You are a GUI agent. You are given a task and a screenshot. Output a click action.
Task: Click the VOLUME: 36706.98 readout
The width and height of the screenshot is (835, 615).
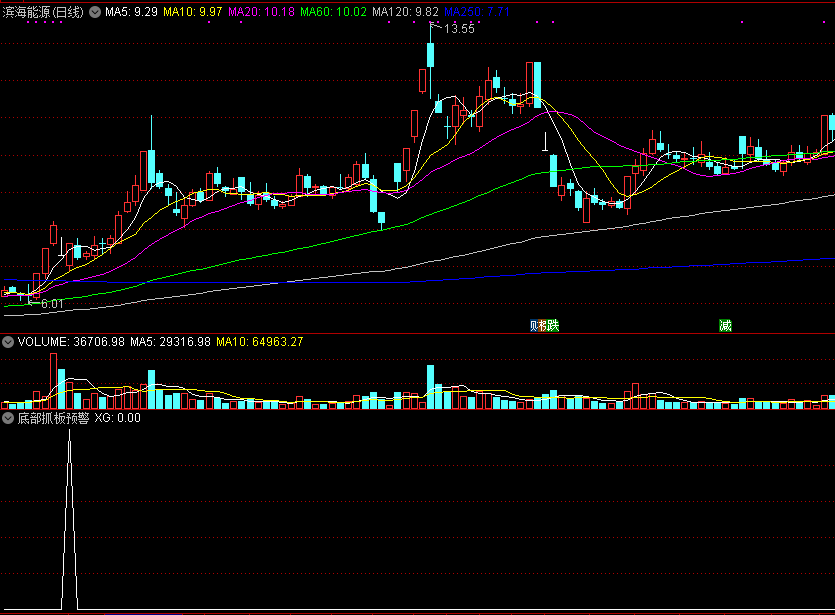[71, 342]
